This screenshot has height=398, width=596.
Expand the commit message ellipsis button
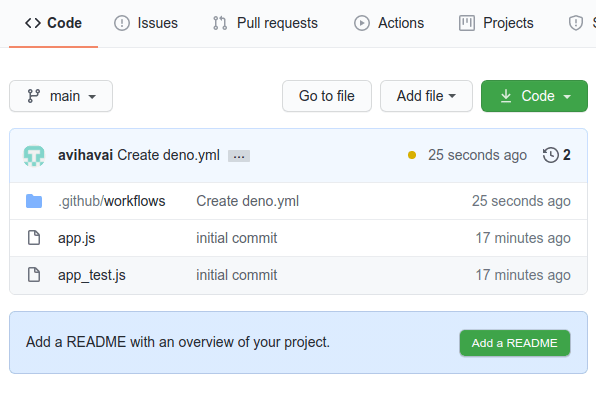point(239,156)
